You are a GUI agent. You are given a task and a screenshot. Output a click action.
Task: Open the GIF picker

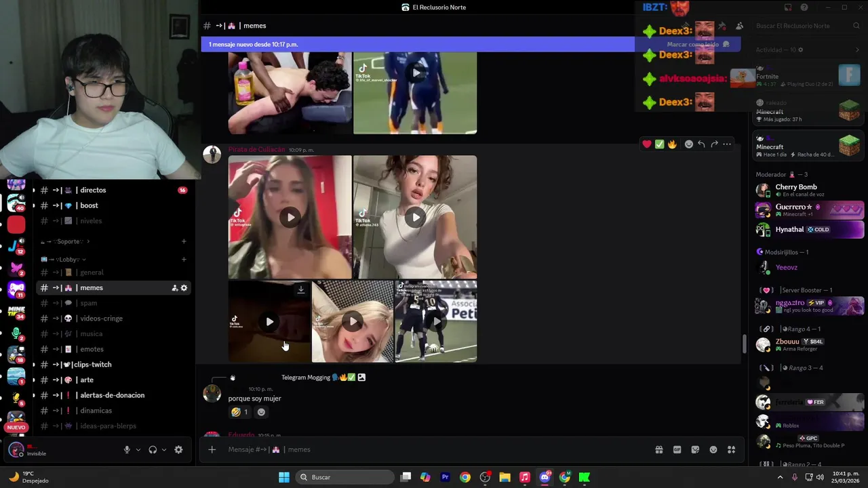[677, 449]
